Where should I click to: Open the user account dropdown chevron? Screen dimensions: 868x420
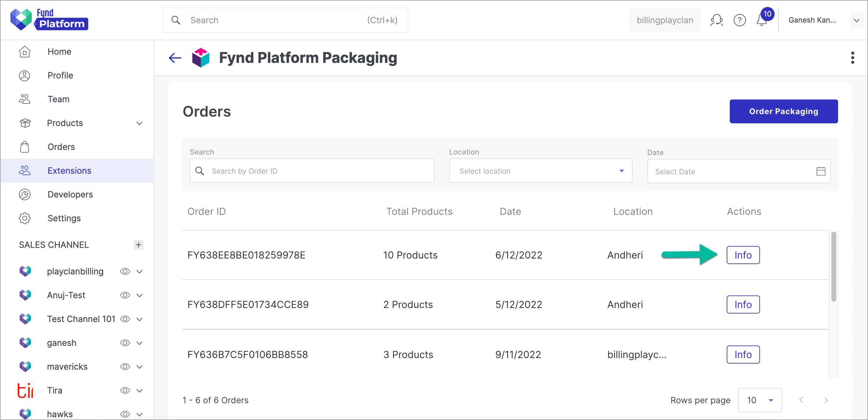click(x=856, y=20)
